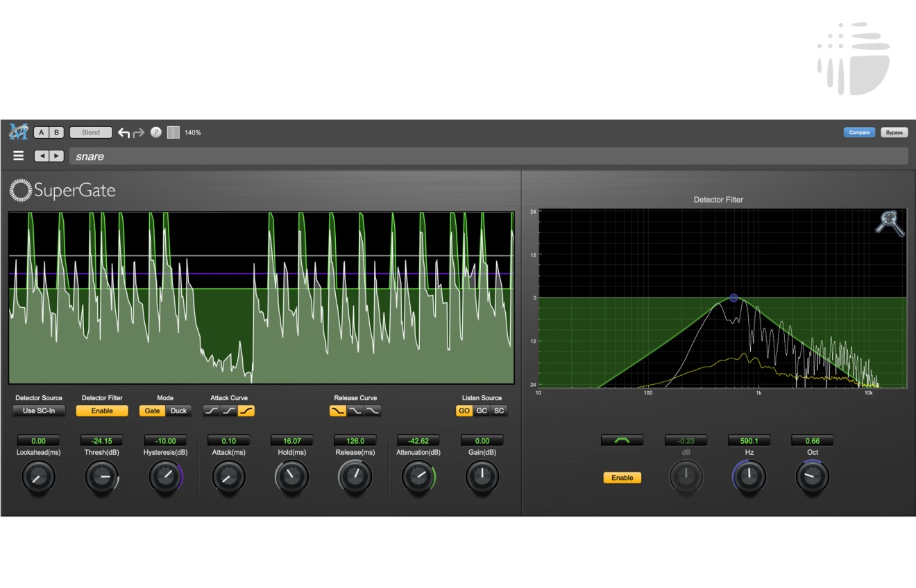Select preset slot A

pos(41,132)
